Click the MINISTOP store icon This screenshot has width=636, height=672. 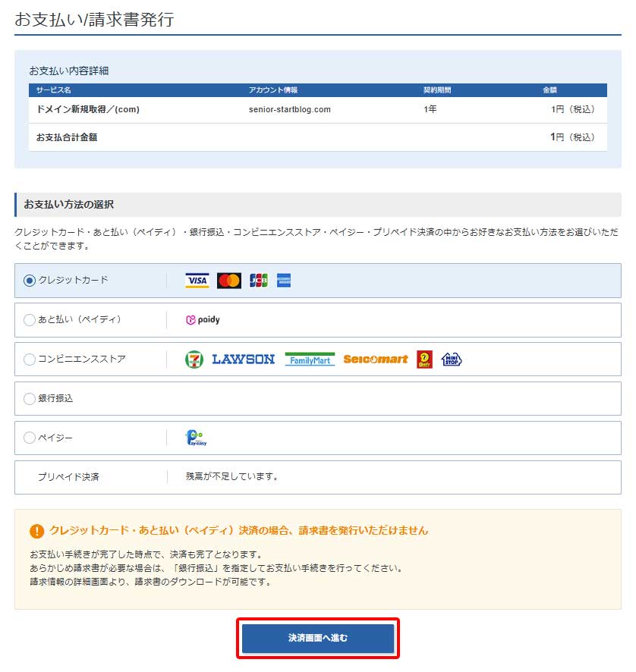click(449, 360)
